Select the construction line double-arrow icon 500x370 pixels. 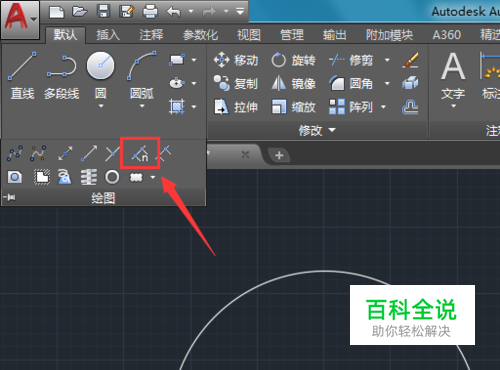(x=65, y=153)
